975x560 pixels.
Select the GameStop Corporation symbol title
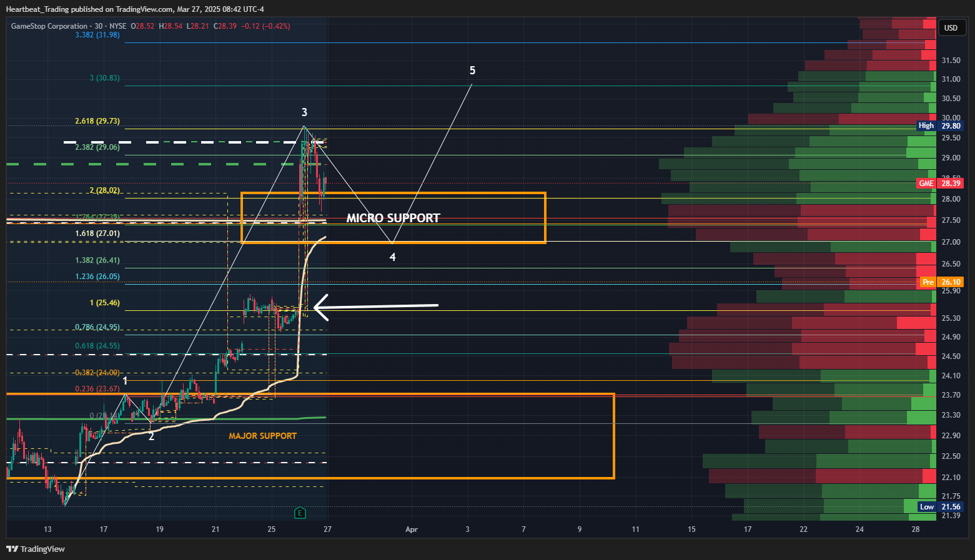[x=49, y=26]
